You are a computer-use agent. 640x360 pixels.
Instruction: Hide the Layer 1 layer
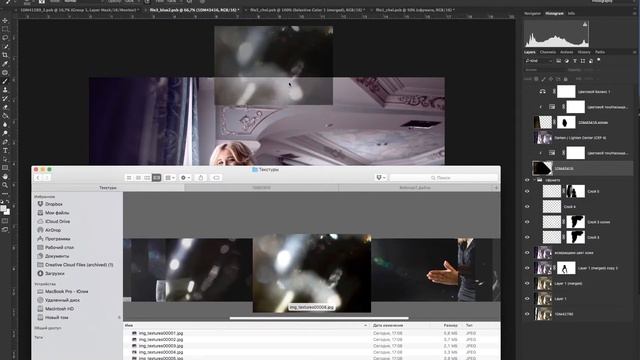[527, 299]
